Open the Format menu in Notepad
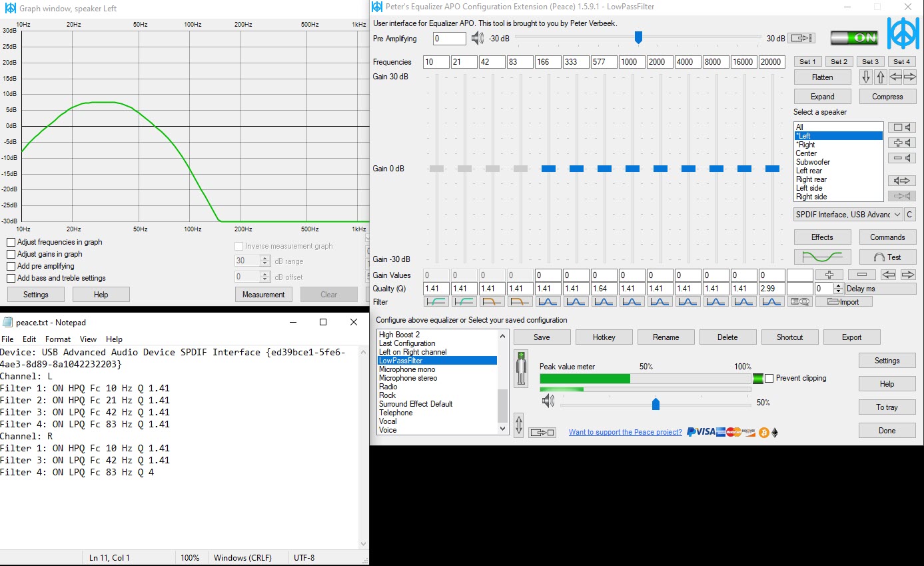The image size is (924, 566). coord(58,339)
